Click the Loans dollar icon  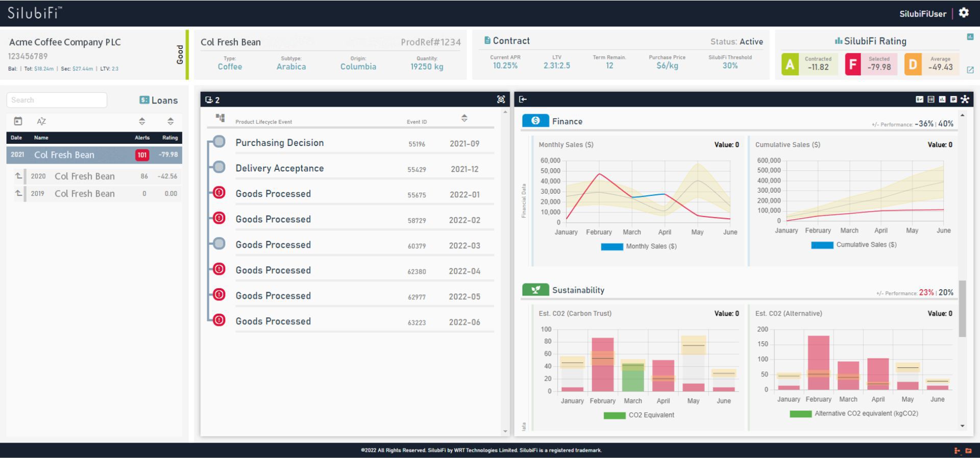point(144,100)
